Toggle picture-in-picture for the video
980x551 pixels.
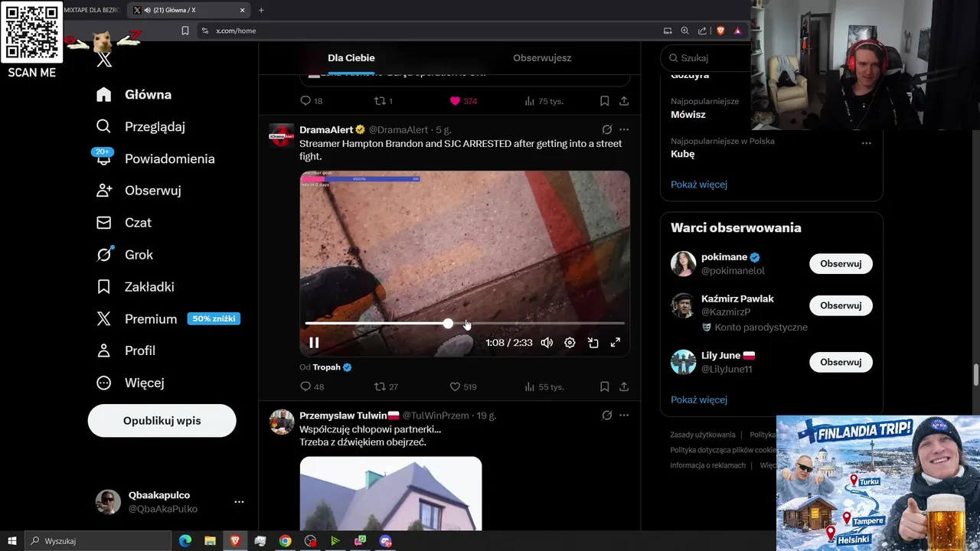coord(593,343)
